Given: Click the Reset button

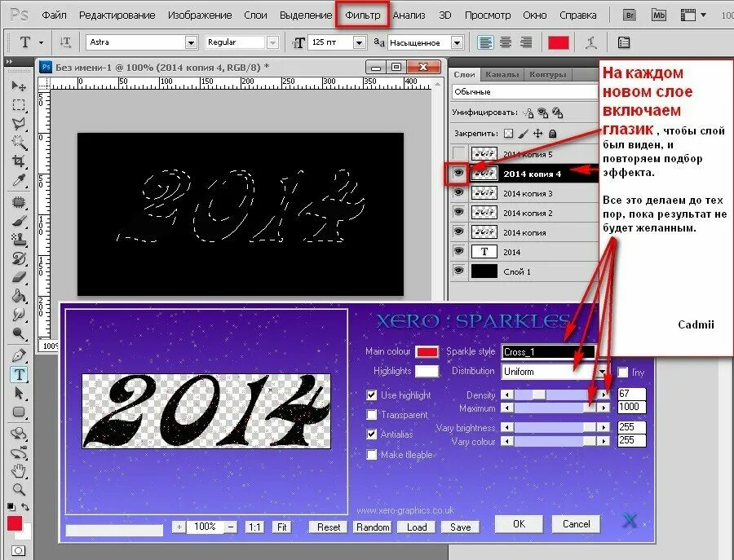Looking at the screenshot, I should click(329, 527).
